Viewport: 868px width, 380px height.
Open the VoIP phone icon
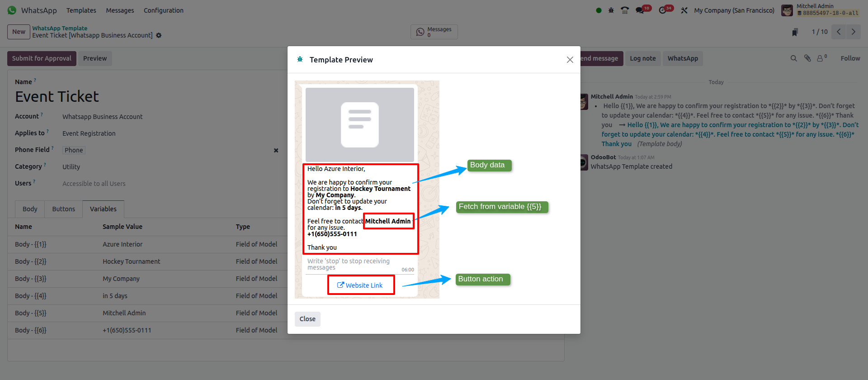tap(625, 10)
